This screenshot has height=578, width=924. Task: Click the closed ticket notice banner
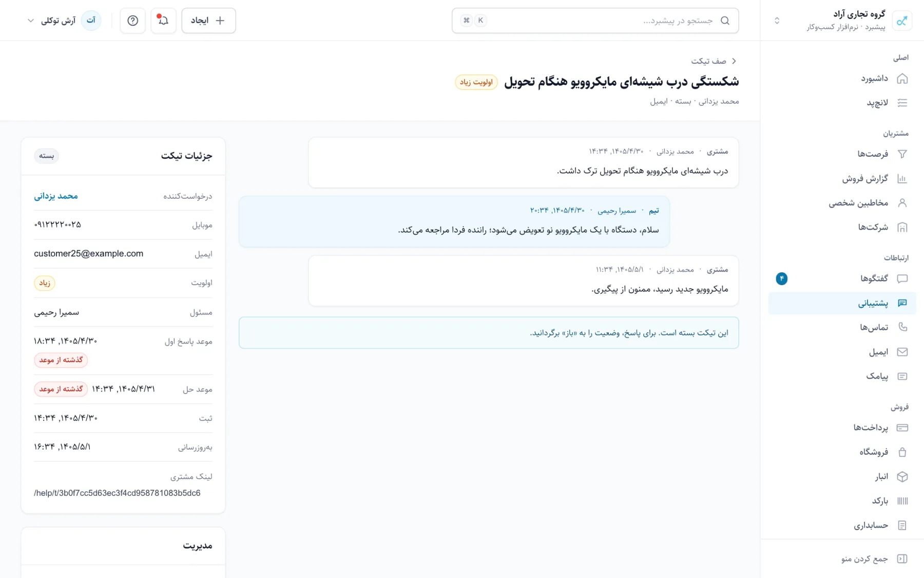[489, 333]
